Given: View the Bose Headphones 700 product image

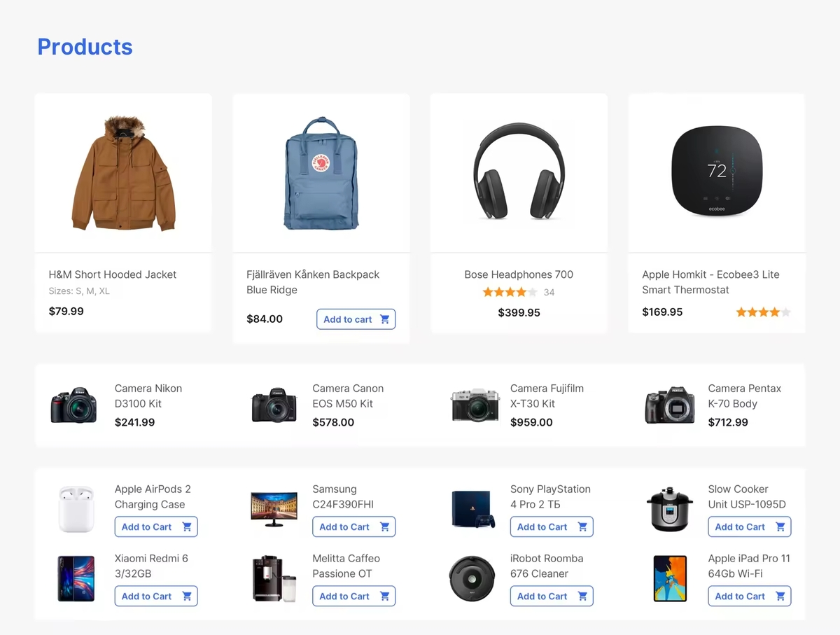Looking at the screenshot, I should click(x=519, y=173).
